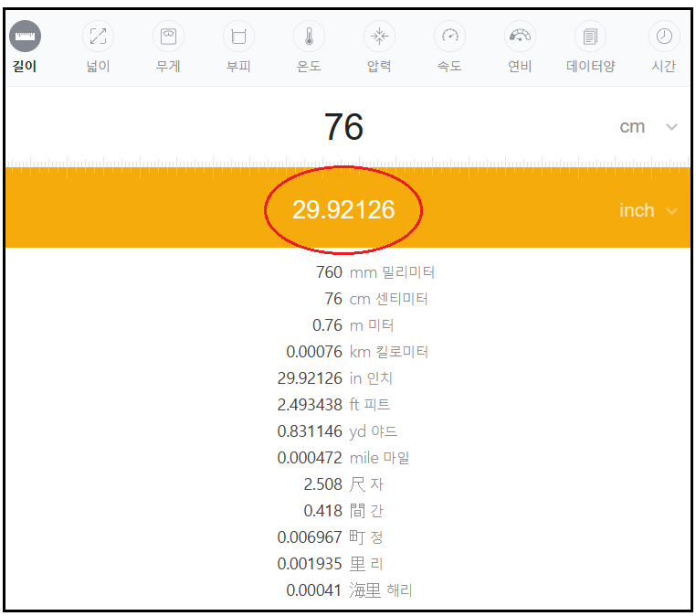Screen dimensions: 696x616
Task: Select the 2.493438 ft 피트 row
Action: 333,405
